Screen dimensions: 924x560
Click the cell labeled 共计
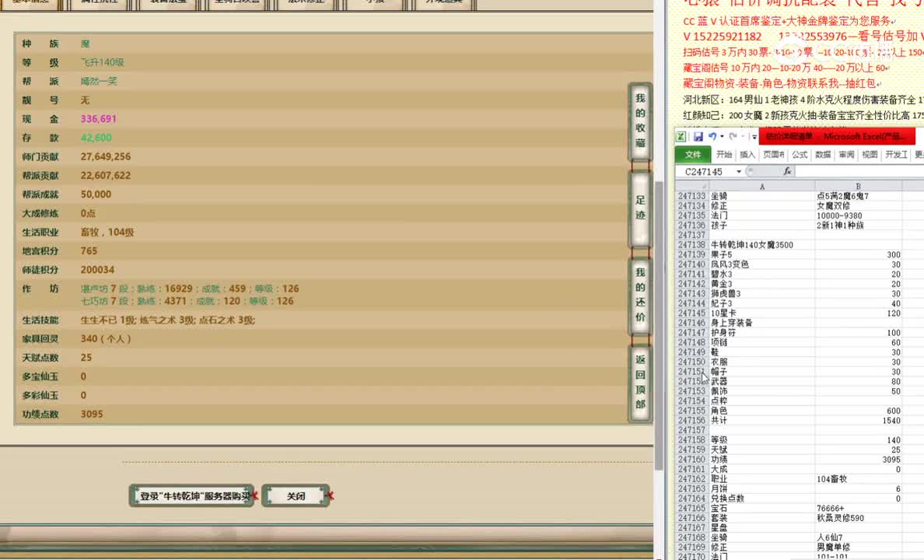tap(762, 420)
